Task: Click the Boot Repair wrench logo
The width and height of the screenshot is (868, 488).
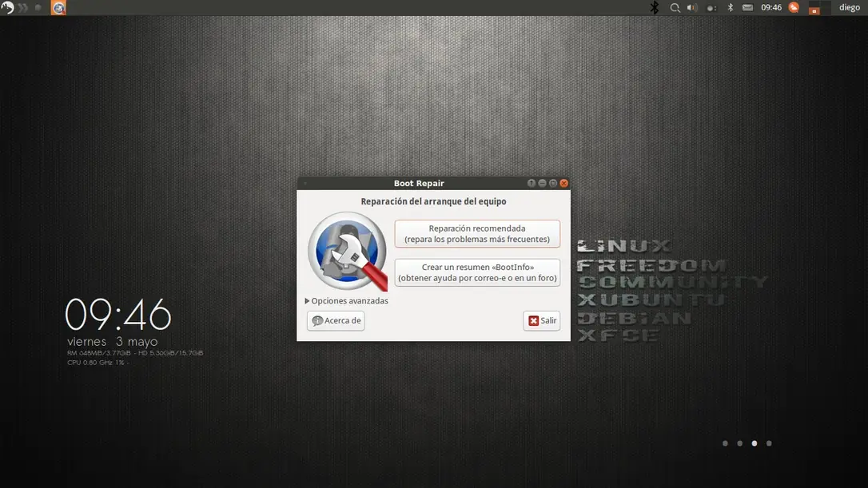Action: (348, 252)
